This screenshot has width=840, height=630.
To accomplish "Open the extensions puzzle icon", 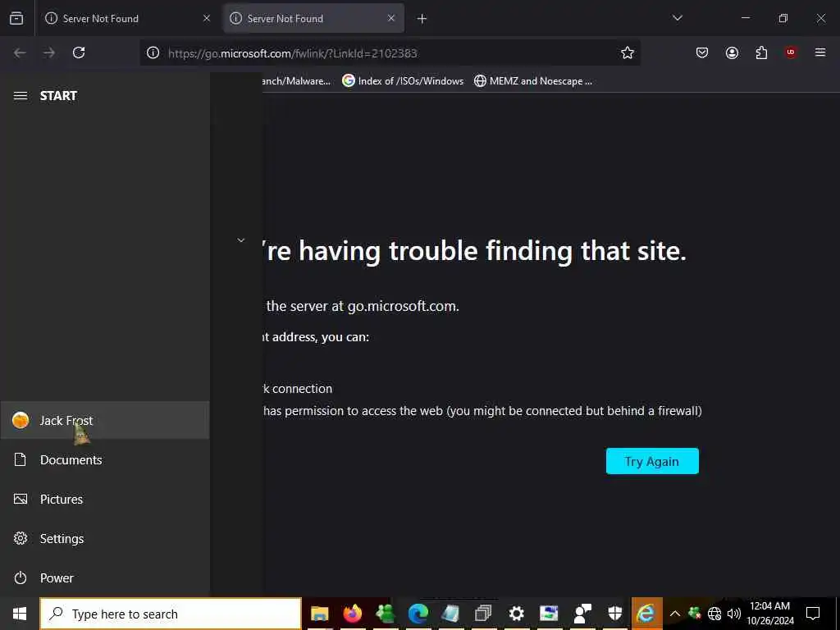I will click(761, 52).
